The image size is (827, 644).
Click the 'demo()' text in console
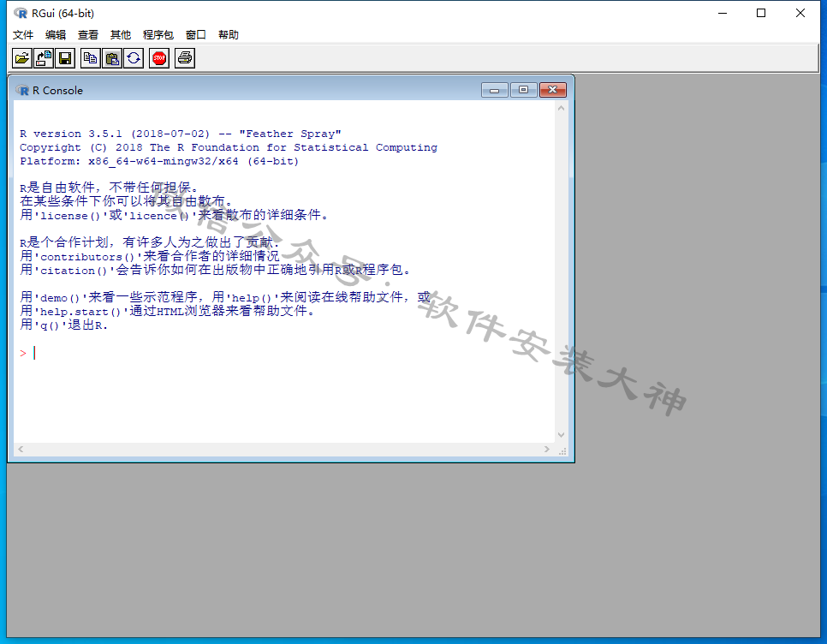pos(60,299)
